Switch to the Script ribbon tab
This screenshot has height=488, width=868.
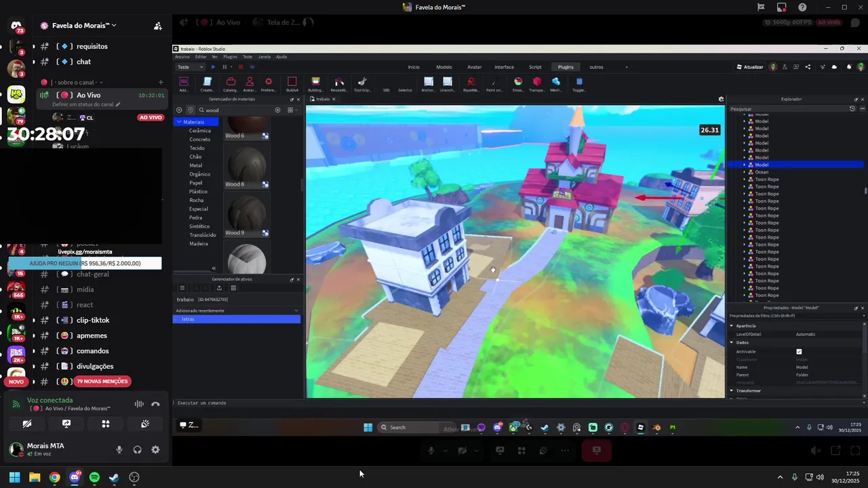coord(535,67)
